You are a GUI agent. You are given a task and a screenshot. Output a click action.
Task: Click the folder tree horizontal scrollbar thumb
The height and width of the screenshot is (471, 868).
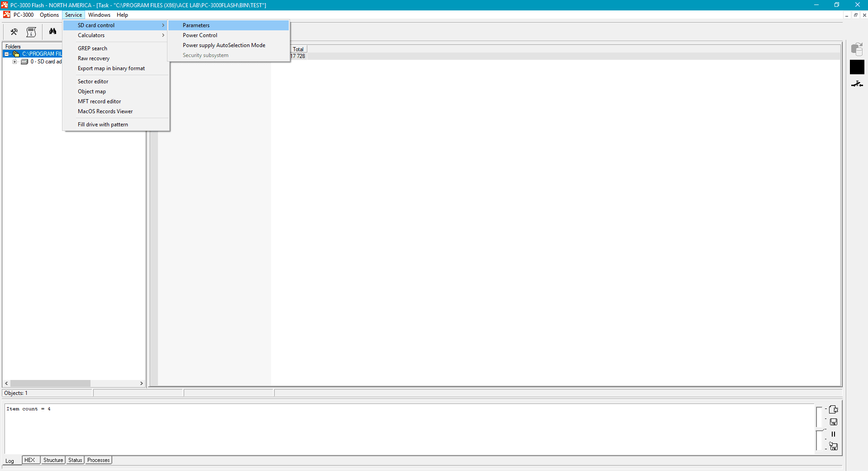click(x=50, y=383)
